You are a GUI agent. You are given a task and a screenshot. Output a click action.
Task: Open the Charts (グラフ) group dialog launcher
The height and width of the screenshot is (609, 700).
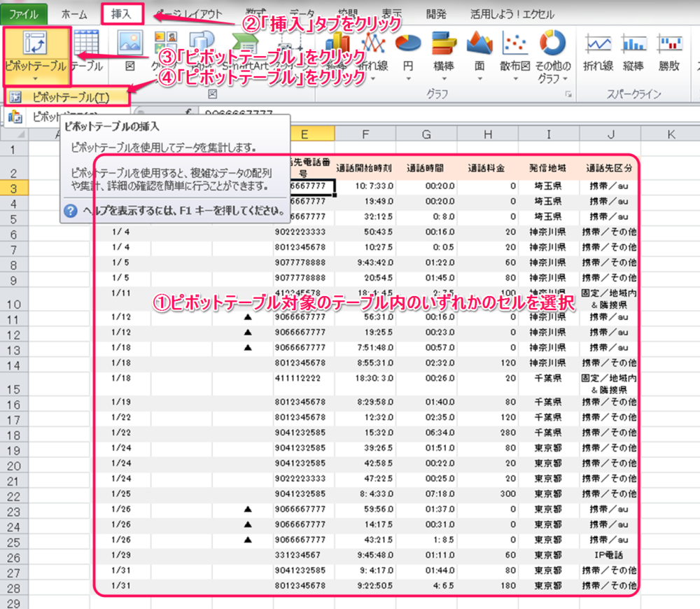click(x=568, y=94)
